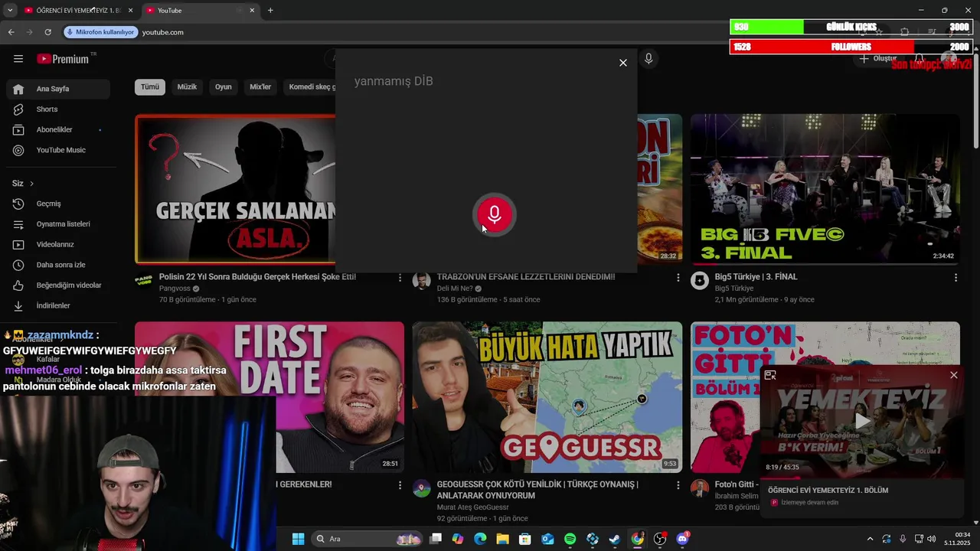The width and height of the screenshot is (980, 551).
Task: Select the Komedi skeç filter chip
Action: (311, 86)
